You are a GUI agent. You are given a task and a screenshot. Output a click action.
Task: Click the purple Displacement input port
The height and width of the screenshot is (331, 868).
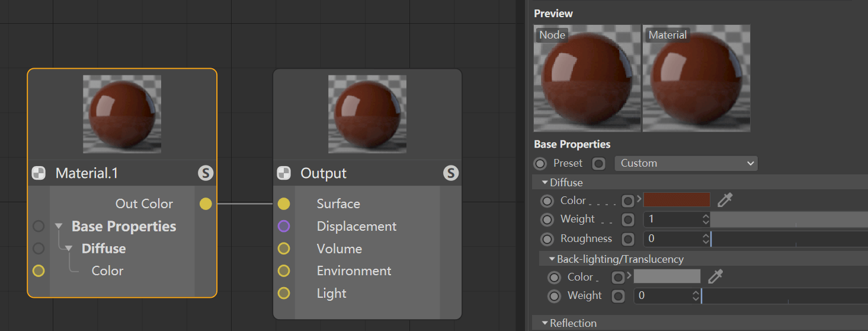point(284,226)
